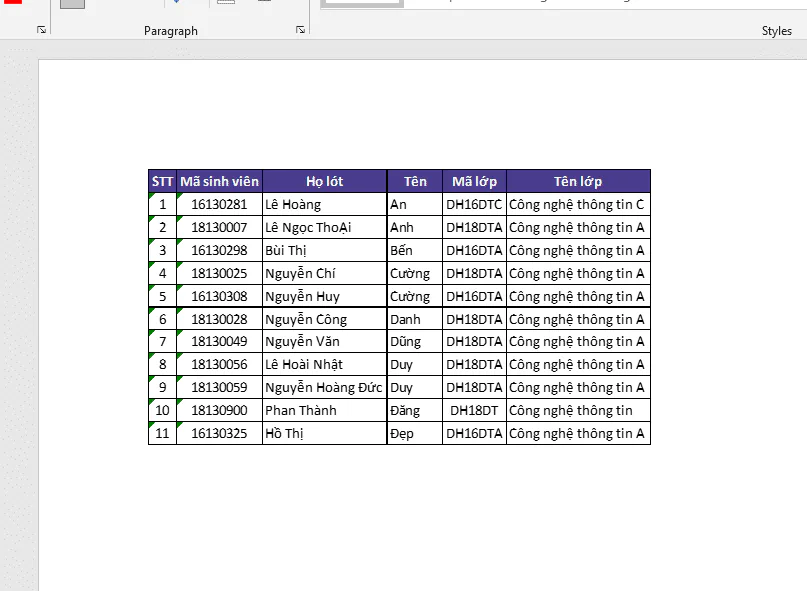Select student ID 18130007
Image resolution: width=807 pixels, height=591 pixels.
(219, 228)
